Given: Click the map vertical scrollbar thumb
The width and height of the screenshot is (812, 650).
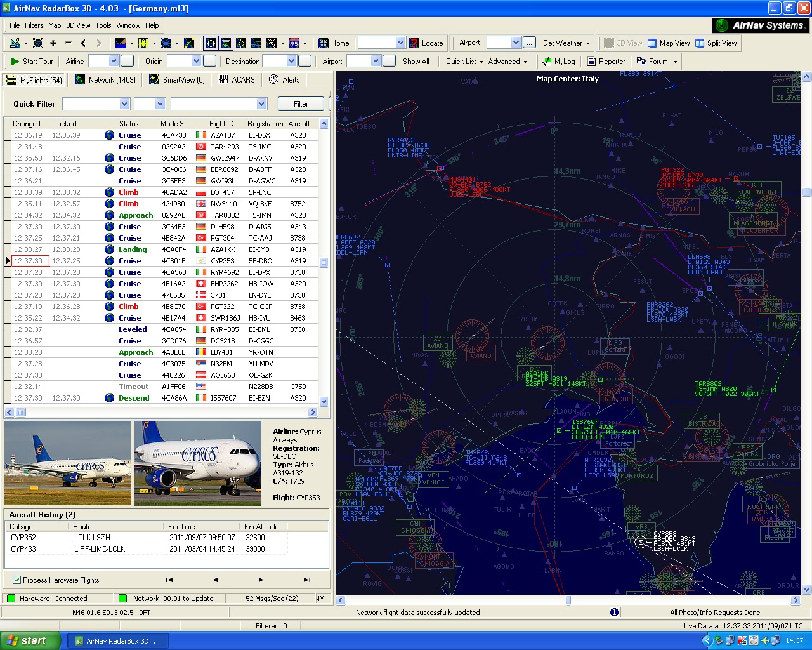Looking at the screenshot, I should click(x=806, y=192).
